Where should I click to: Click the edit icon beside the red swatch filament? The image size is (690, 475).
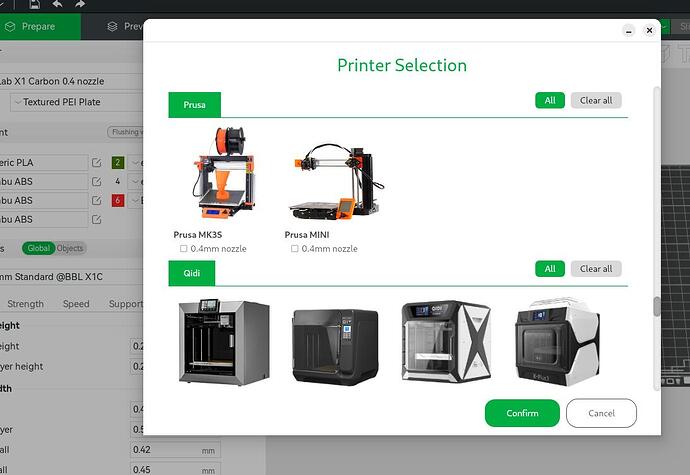click(x=97, y=200)
